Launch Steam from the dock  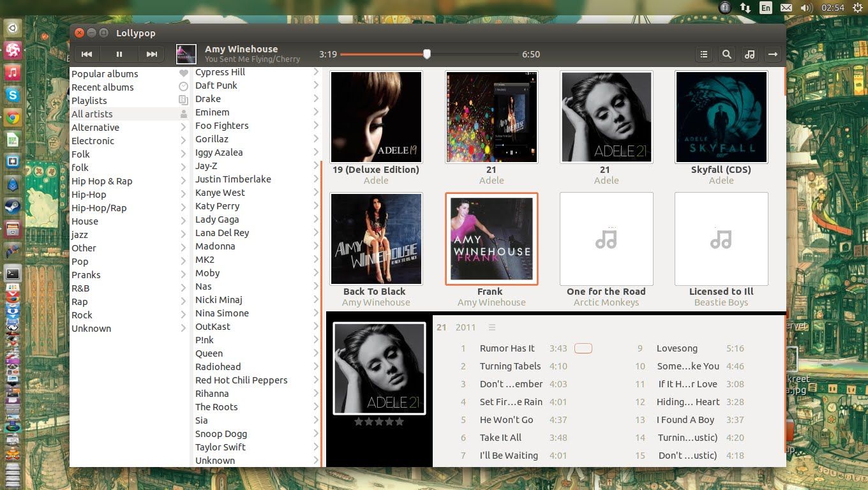[13, 207]
